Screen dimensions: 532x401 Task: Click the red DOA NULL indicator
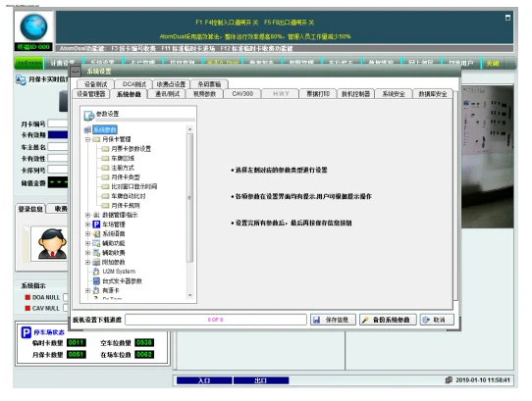(27, 297)
